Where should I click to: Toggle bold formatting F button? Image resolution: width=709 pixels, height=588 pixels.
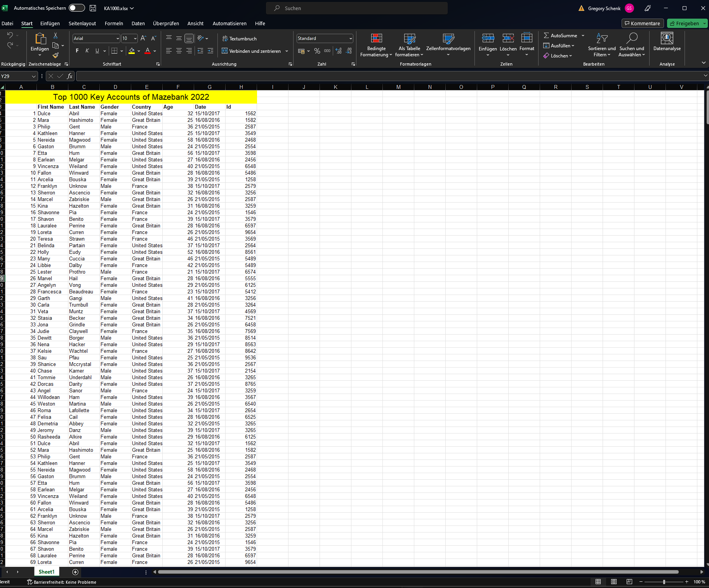pyautogui.click(x=77, y=51)
